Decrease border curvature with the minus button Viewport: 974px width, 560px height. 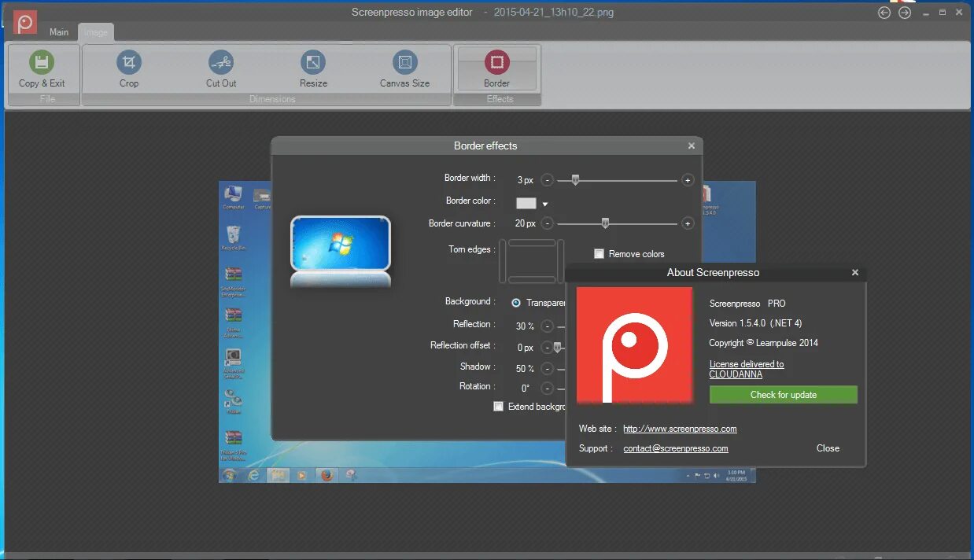tap(547, 223)
